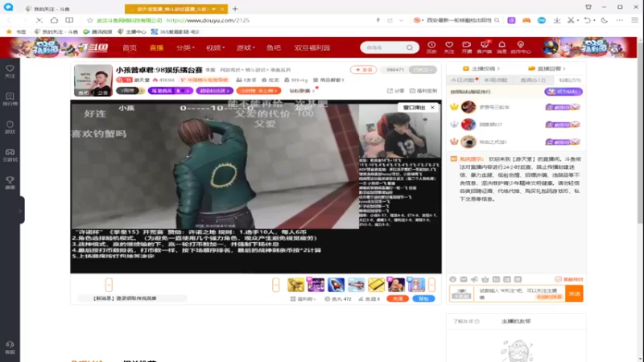Viewport: 644px width, 362px height.
Task: Switch to 今日贡献 tab
Action: tap(464, 80)
